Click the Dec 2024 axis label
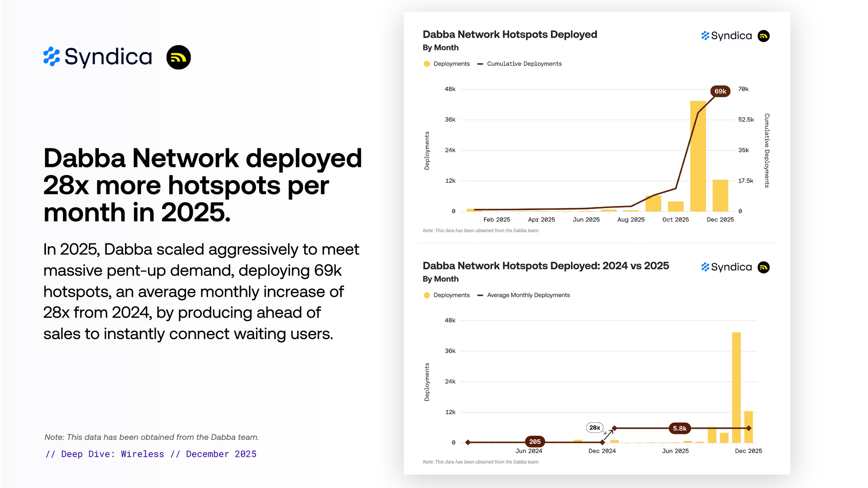The image size is (868, 488). [602, 451]
